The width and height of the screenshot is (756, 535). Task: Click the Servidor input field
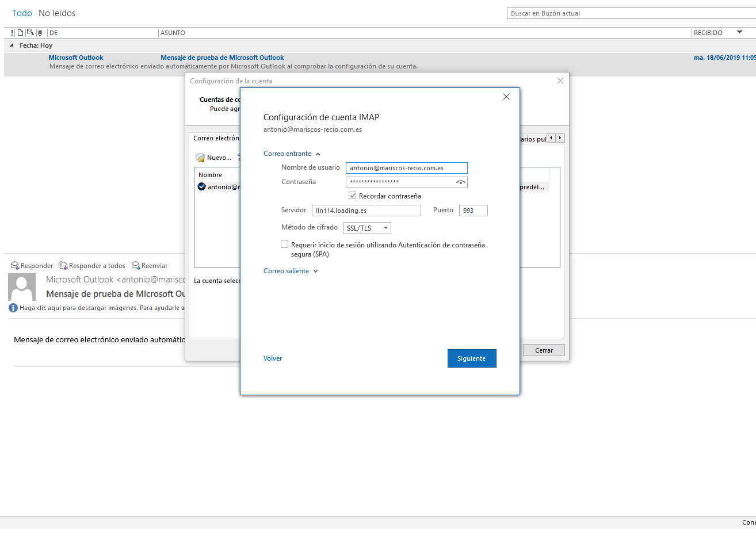click(366, 211)
